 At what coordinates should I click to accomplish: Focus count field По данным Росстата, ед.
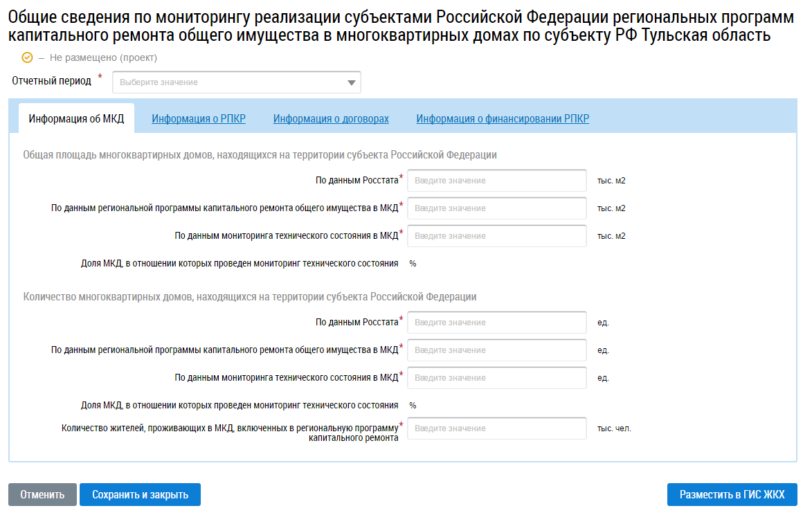point(496,323)
